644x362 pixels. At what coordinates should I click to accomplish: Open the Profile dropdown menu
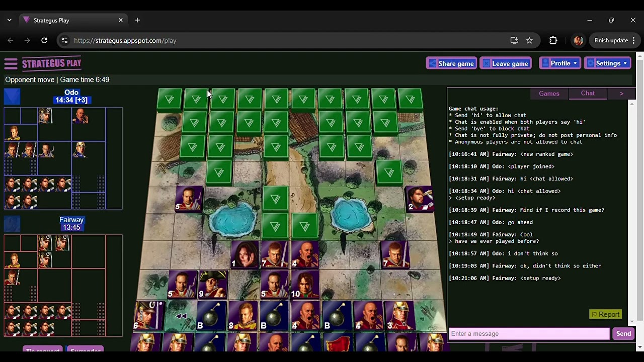tap(560, 63)
